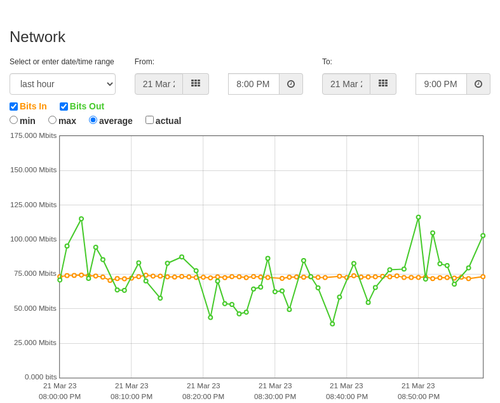Click the 0.000 bits axis label

coord(41,377)
